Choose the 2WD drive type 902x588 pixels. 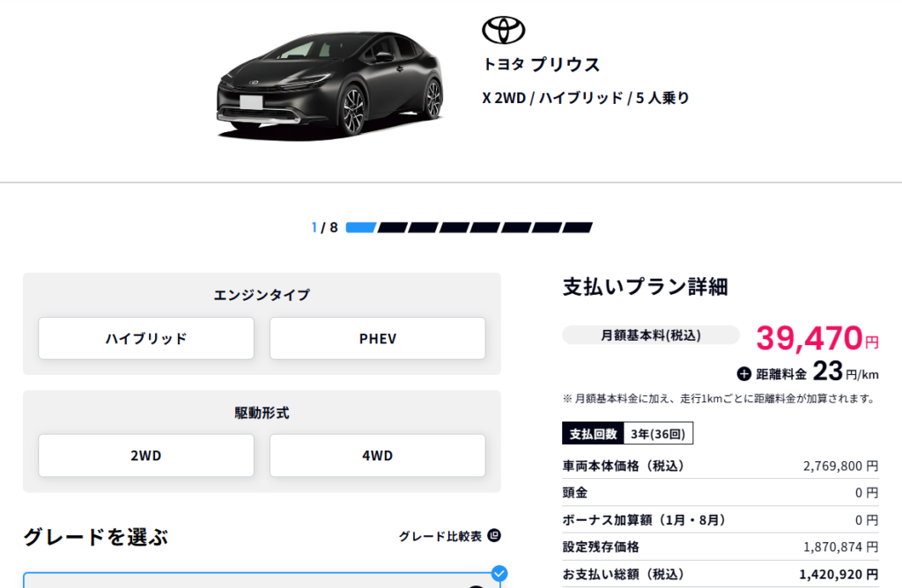pyautogui.click(x=146, y=455)
